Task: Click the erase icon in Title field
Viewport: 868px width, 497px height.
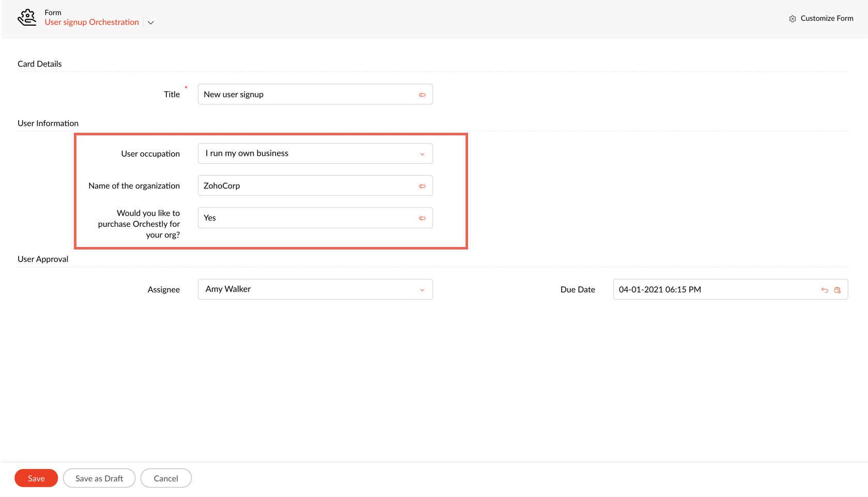Action: pyautogui.click(x=422, y=95)
